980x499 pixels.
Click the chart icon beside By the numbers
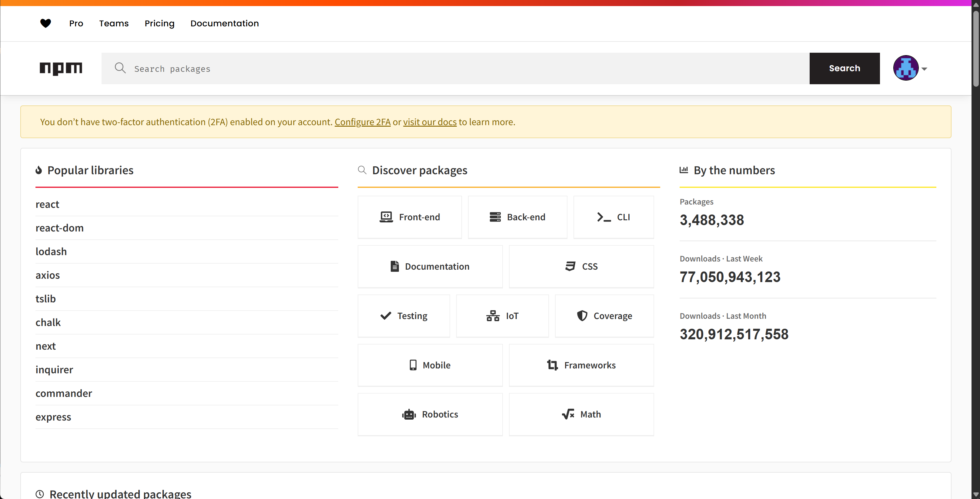pos(684,170)
